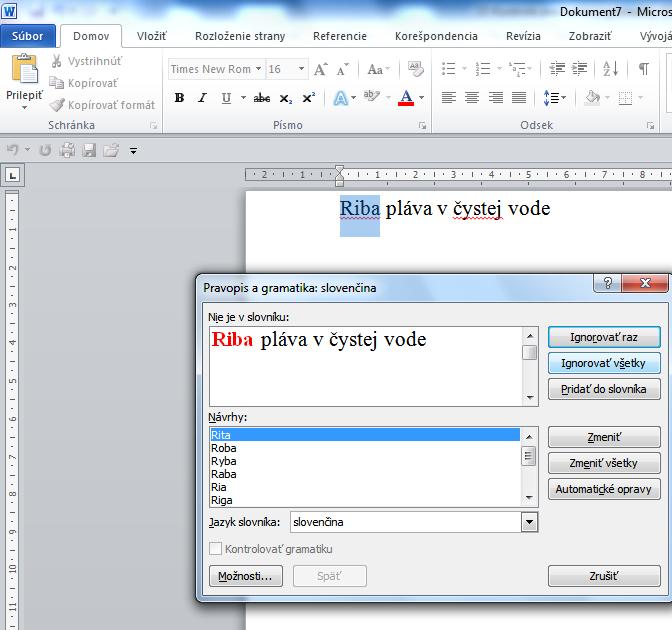Click the Borders icon
Viewport: 672px width, 630px height.
(x=626, y=98)
